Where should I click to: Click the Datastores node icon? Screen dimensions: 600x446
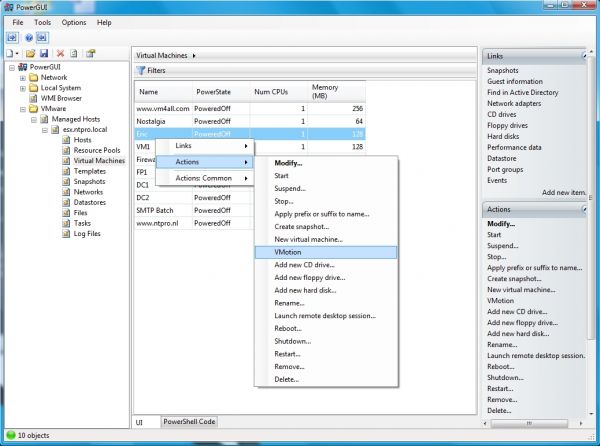coord(66,202)
